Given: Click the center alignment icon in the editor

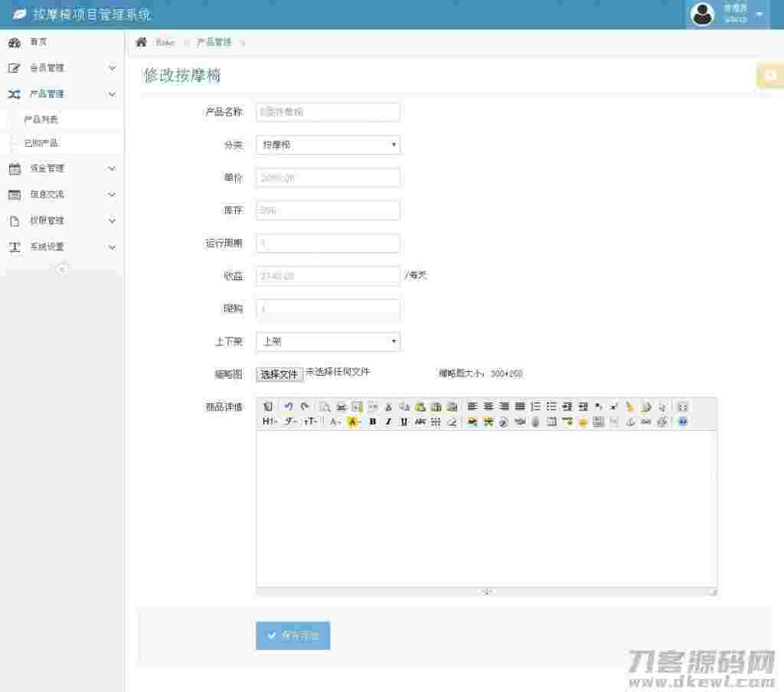Looking at the screenshot, I should [488, 406].
